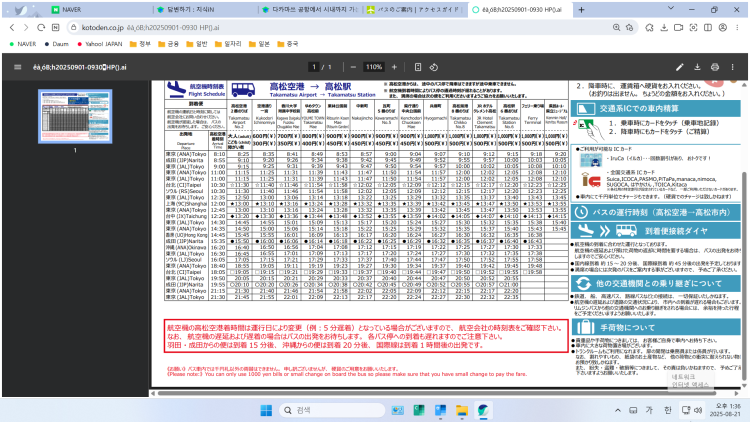Open the widgets icon on taskbar
The width and height of the screenshot is (750, 422).
coord(397,410)
